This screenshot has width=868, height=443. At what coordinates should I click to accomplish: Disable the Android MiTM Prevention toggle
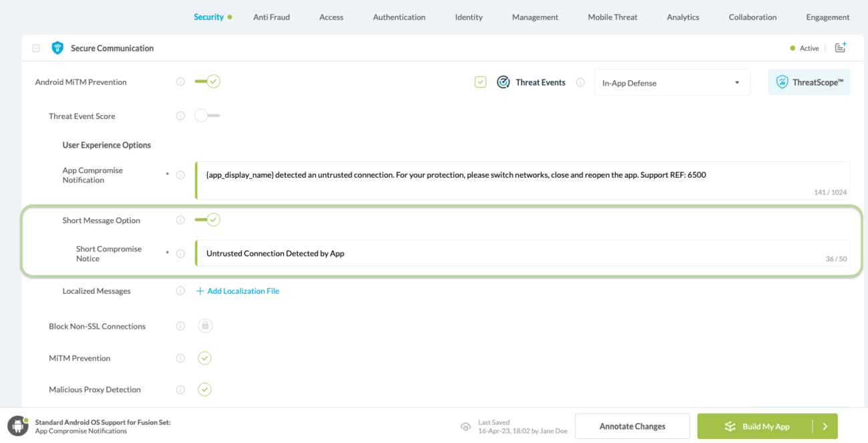click(x=207, y=82)
